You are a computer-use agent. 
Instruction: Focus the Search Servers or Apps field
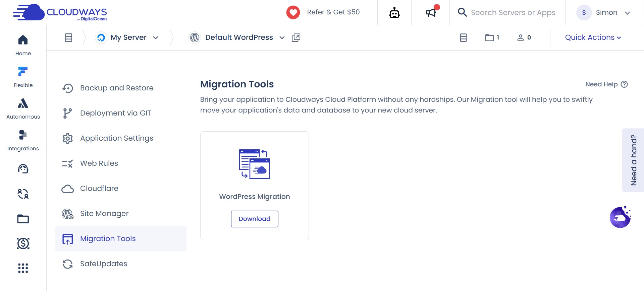pos(513,13)
